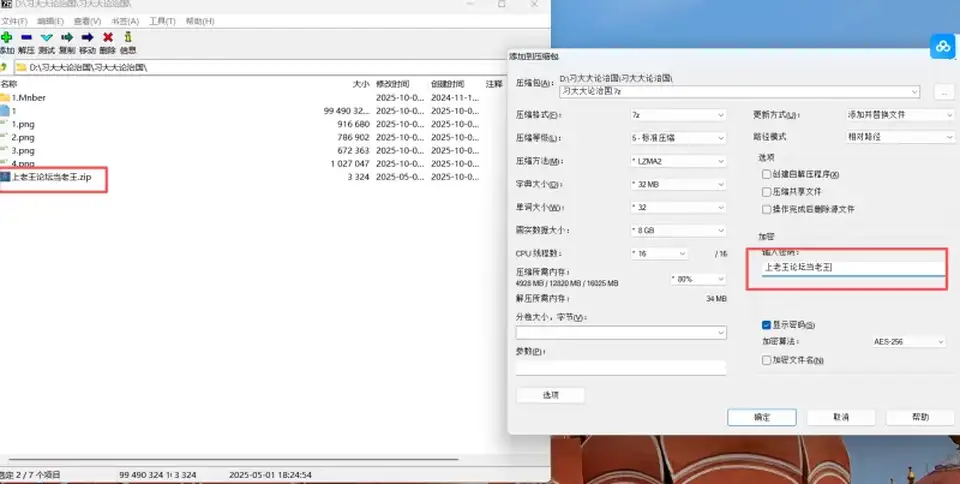This screenshot has height=484, width=960.
Task: Click the 注释 column header
Action: tap(494, 84)
